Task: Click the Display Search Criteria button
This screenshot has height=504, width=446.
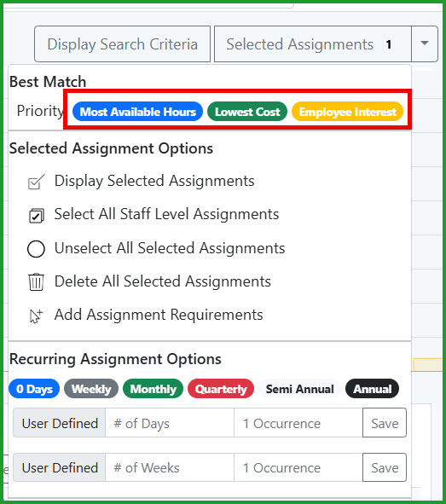Action: click(x=123, y=44)
